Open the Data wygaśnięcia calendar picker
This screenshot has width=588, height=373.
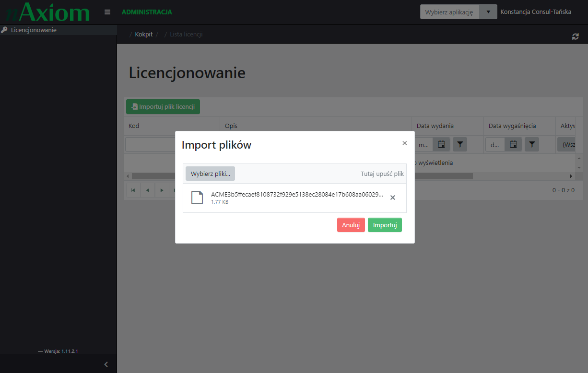point(513,144)
